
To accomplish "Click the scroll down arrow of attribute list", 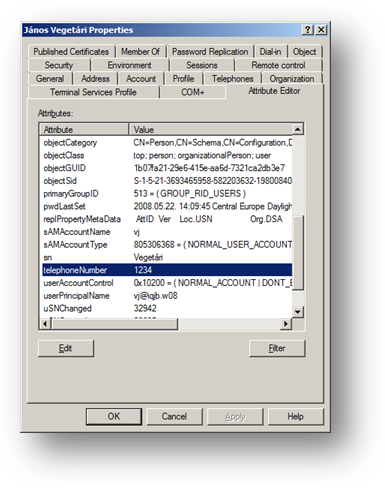I will pyautogui.click(x=298, y=312).
